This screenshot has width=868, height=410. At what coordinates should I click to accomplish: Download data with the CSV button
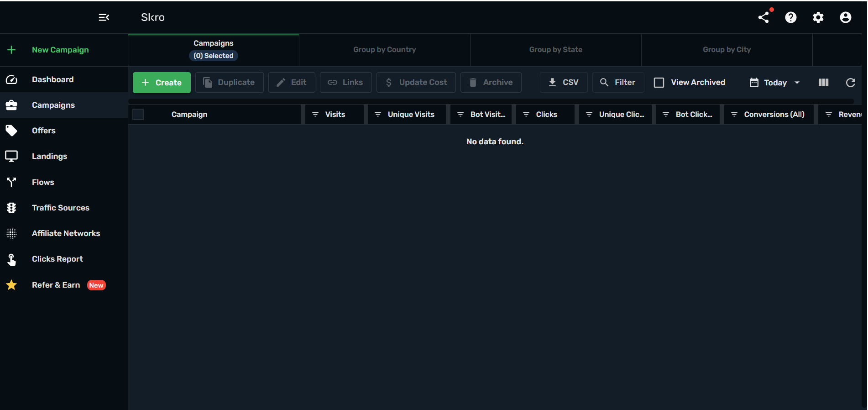563,83
